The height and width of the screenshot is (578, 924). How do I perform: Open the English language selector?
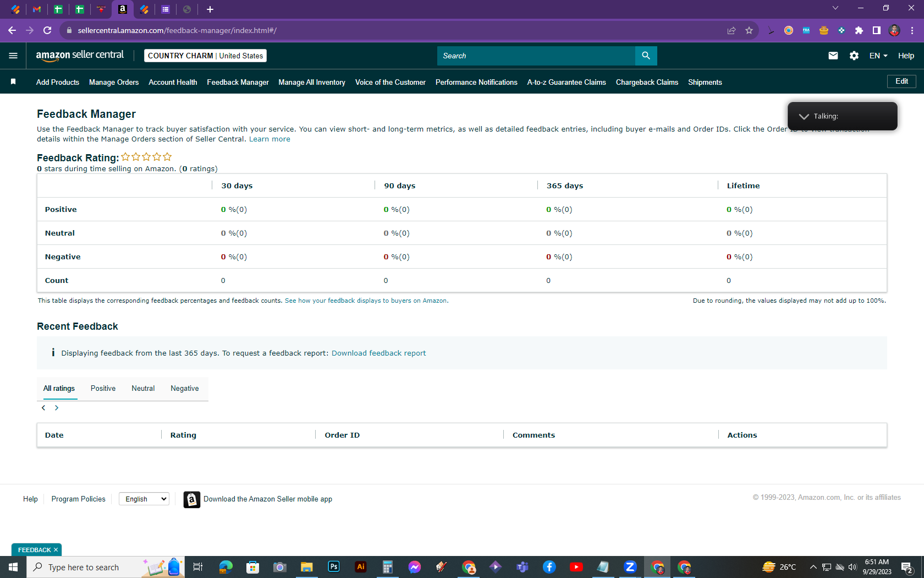pyautogui.click(x=145, y=499)
